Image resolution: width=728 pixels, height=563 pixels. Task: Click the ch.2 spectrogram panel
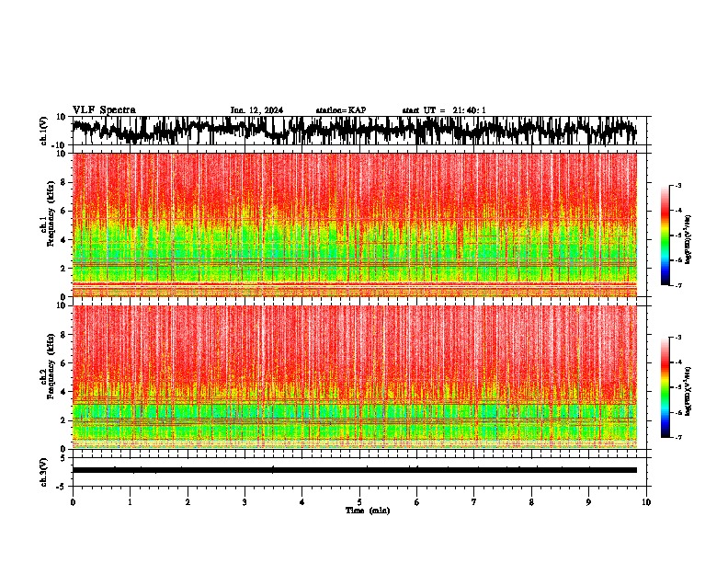click(355, 377)
